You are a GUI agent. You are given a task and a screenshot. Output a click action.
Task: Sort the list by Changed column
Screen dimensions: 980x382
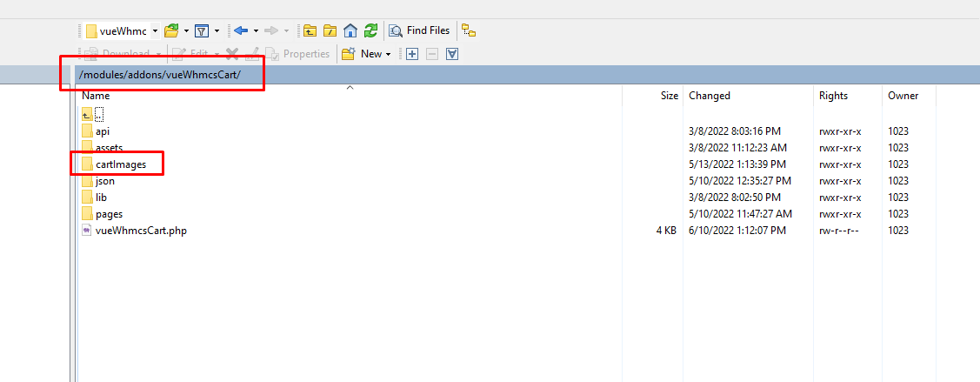(710, 96)
